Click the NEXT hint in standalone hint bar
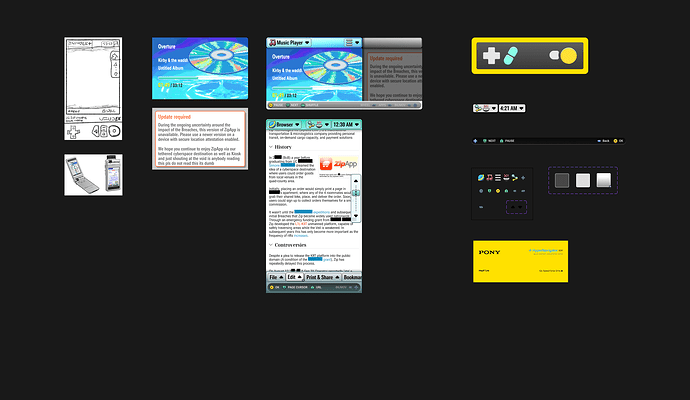 [489, 141]
